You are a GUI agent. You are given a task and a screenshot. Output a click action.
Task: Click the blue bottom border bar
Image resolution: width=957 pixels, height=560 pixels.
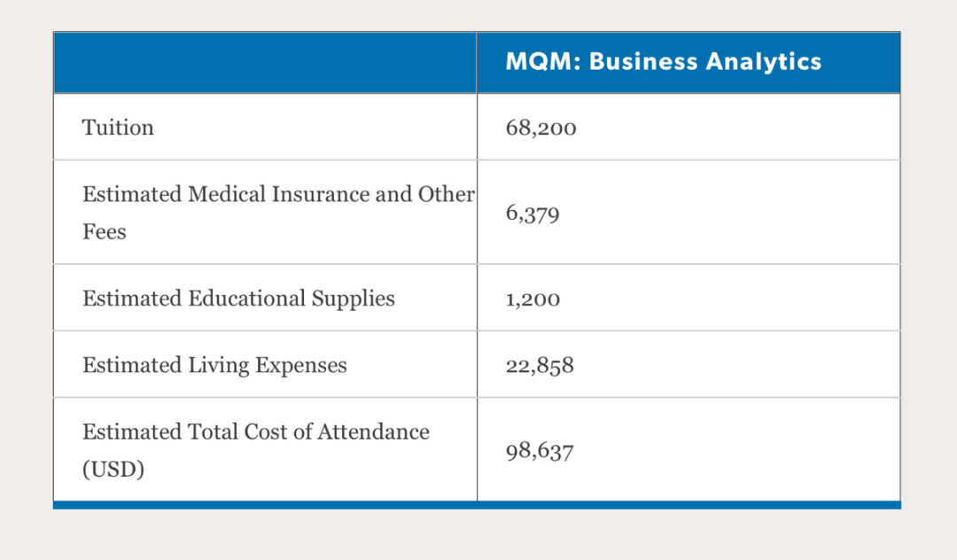477,505
